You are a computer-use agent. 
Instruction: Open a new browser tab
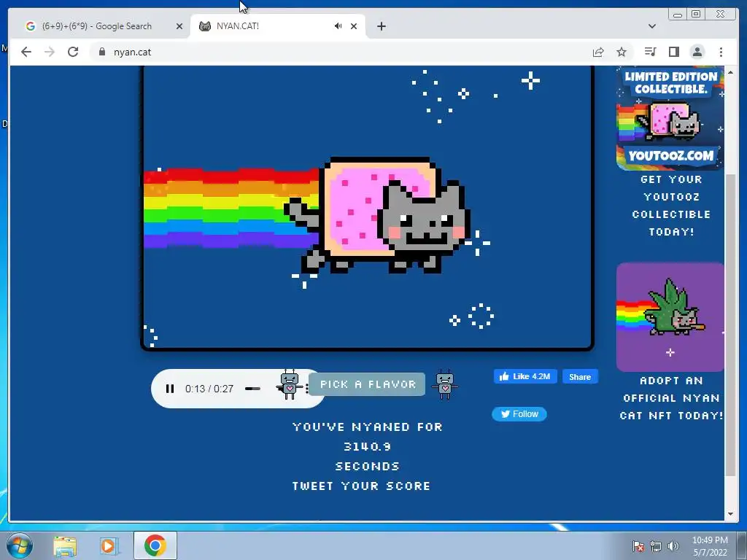click(x=381, y=26)
